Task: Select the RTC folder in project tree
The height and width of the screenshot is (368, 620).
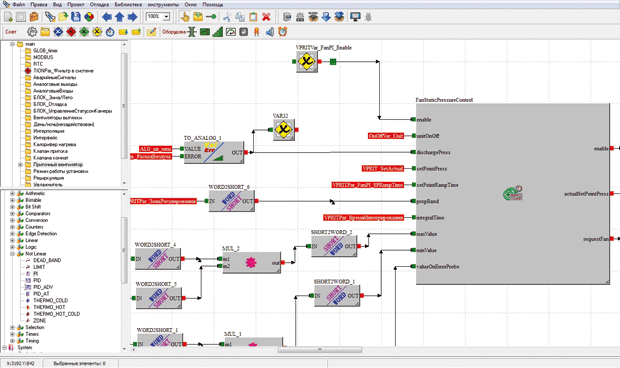Action: tap(38, 64)
